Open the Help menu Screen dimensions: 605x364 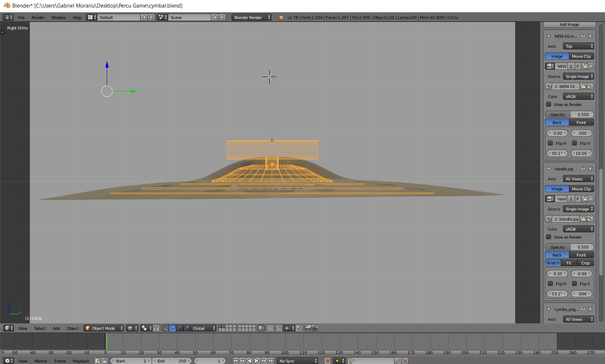77,17
